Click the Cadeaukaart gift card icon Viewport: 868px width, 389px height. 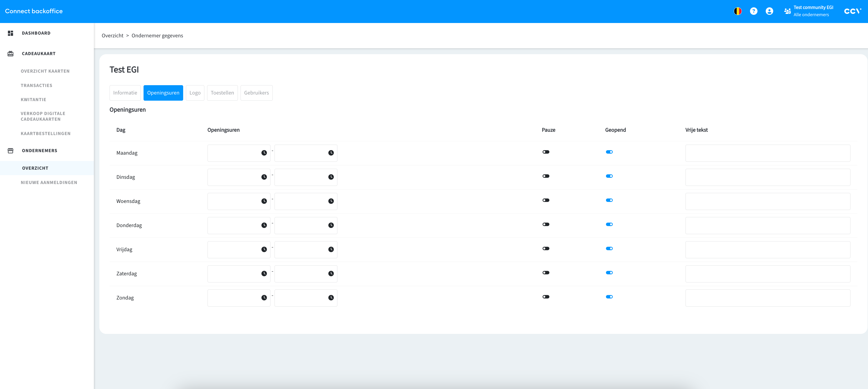coord(10,54)
